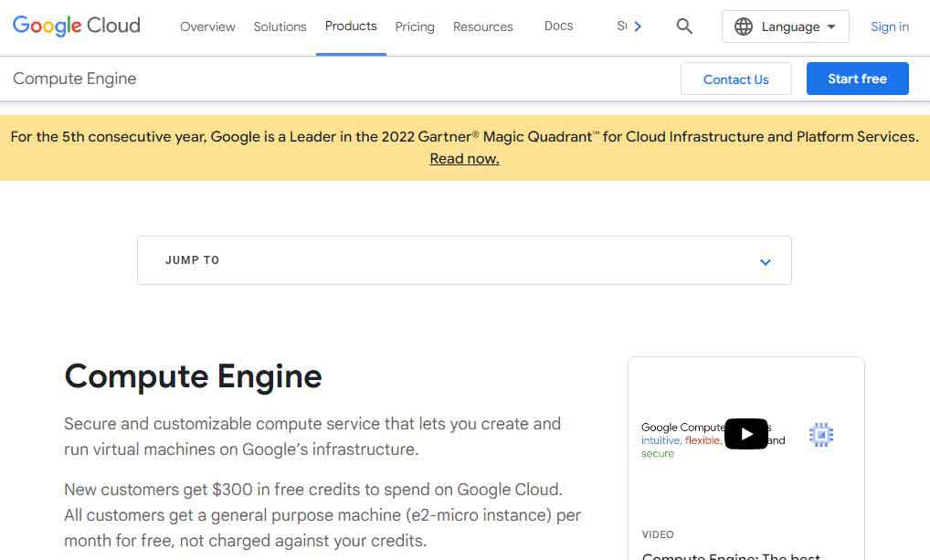Open the search magnifier
This screenshot has height=560, width=930.
click(684, 26)
